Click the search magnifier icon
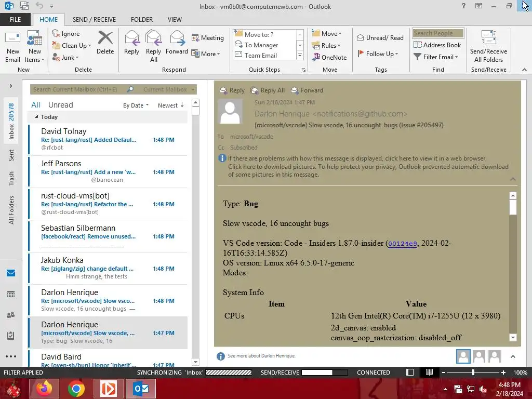 click(x=130, y=89)
